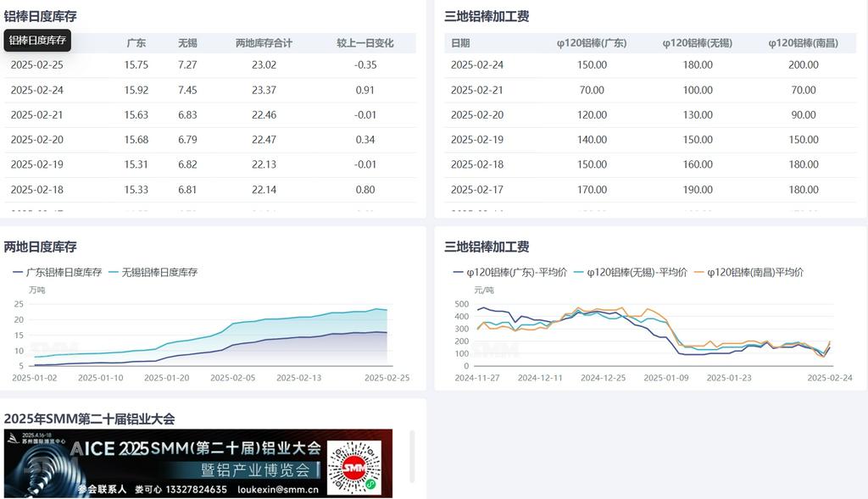Click the 铝棒日度库存 tooltip label
Screen dimensions: 868x499
[x=37, y=40]
